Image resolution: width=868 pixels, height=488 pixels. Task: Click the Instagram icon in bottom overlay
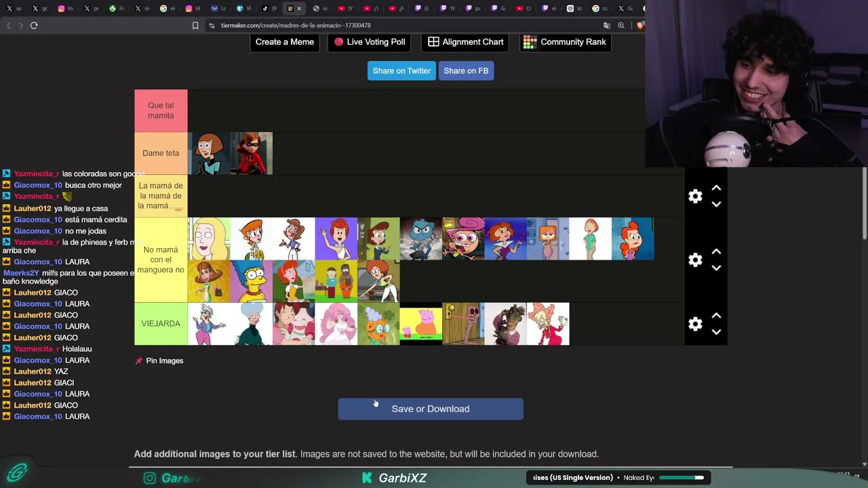[x=150, y=478]
